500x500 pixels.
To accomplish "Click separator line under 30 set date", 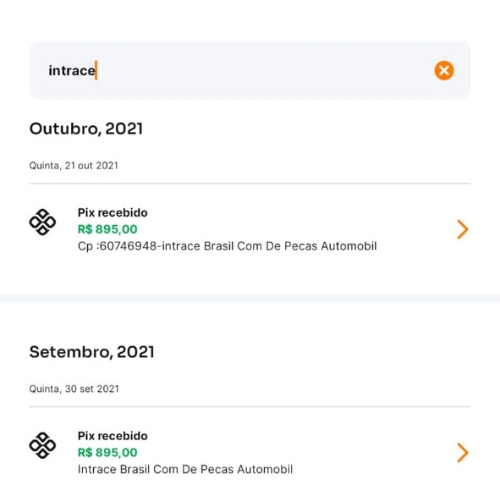I will (x=250, y=407).
